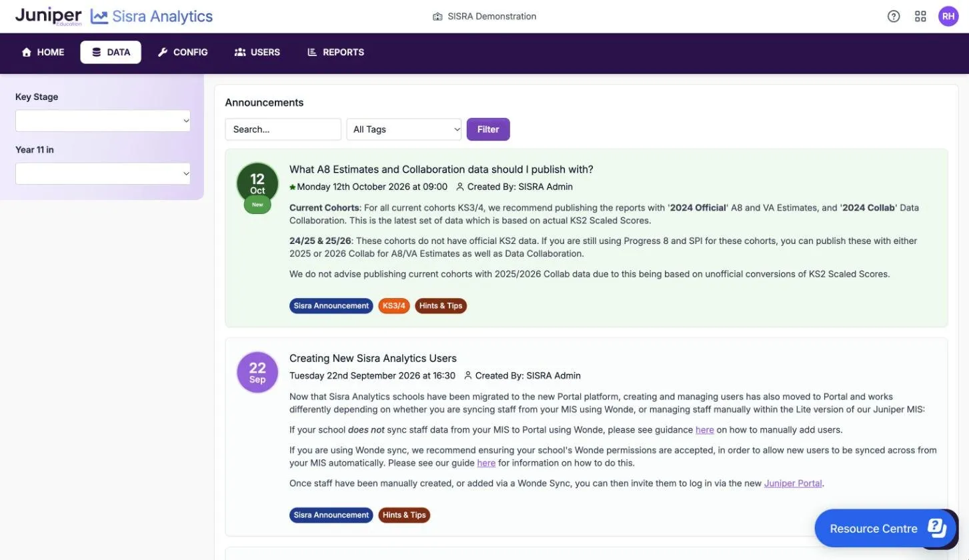Click the Tuesday 22nd September 2026 date text
Viewport: 969px width, 560px height.
coord(373,375)
